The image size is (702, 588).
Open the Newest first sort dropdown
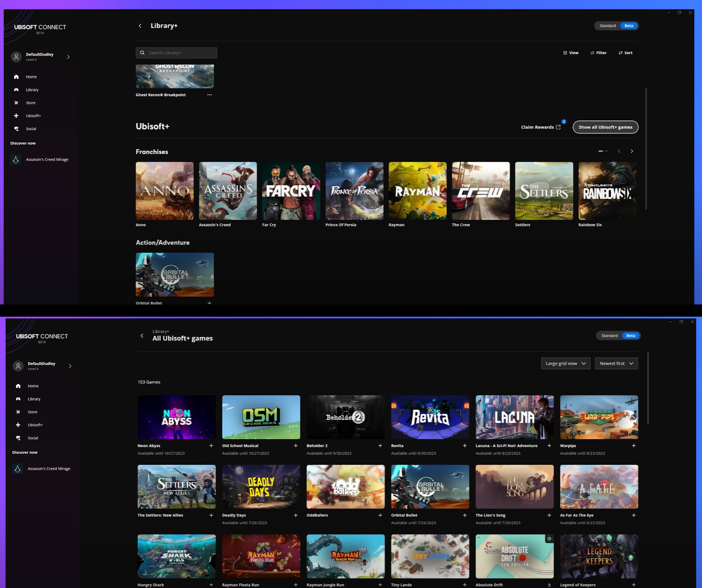point(616,363)
